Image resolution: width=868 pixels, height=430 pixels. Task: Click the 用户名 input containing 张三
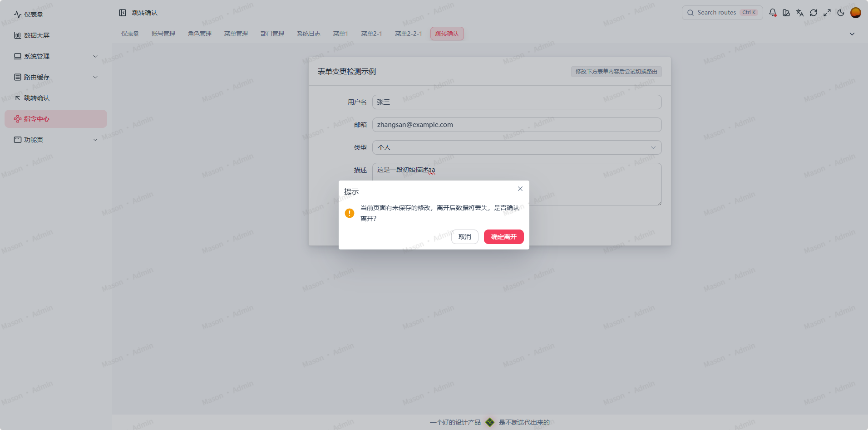516,102
